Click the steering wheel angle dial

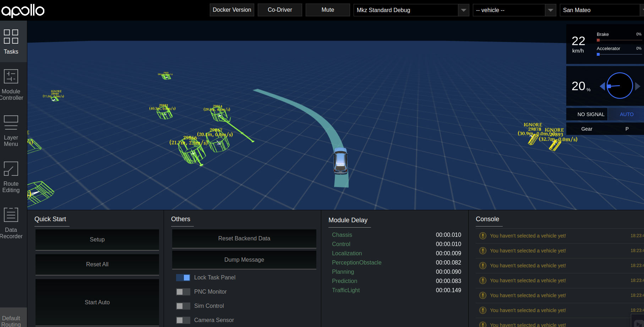point(620,86)
